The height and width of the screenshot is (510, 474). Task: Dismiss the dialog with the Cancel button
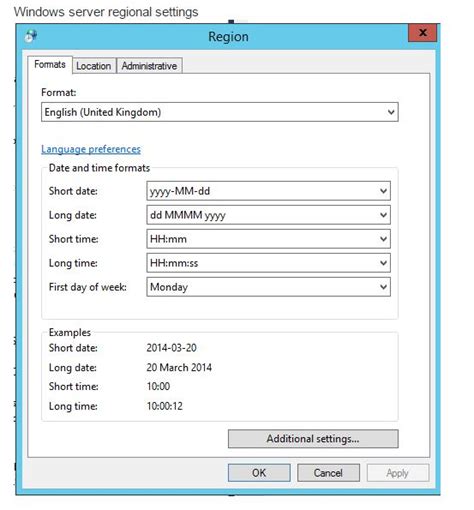[328, 473]
